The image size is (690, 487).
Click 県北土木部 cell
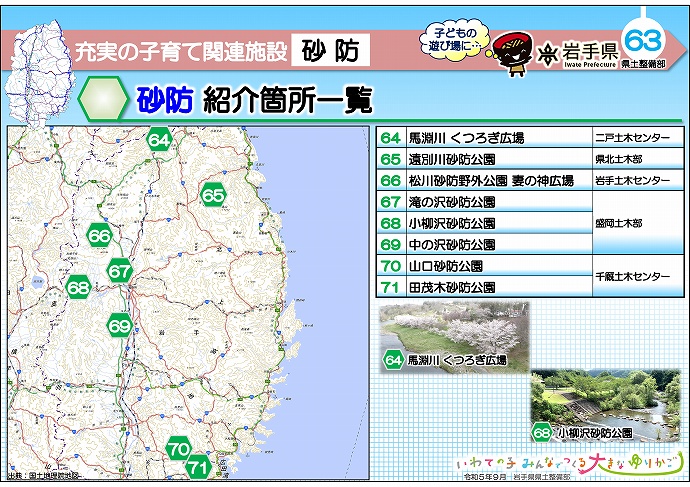(x=638, y=159)
